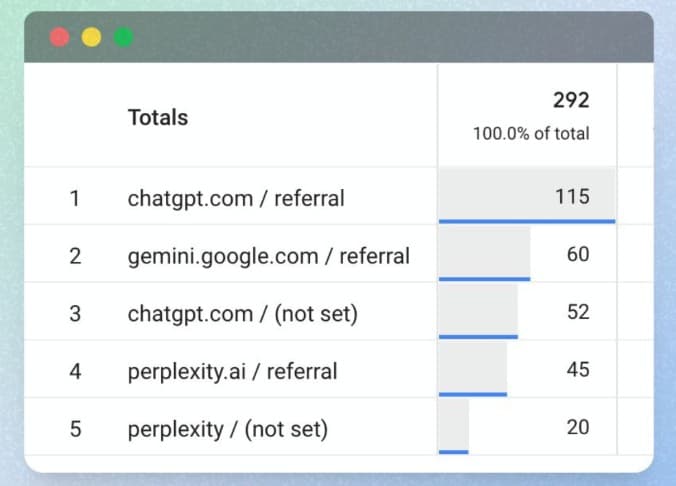Click the chatgpt.com / (not set) entry
This screenshot has width=676, height=486.
tap(243, 314)
